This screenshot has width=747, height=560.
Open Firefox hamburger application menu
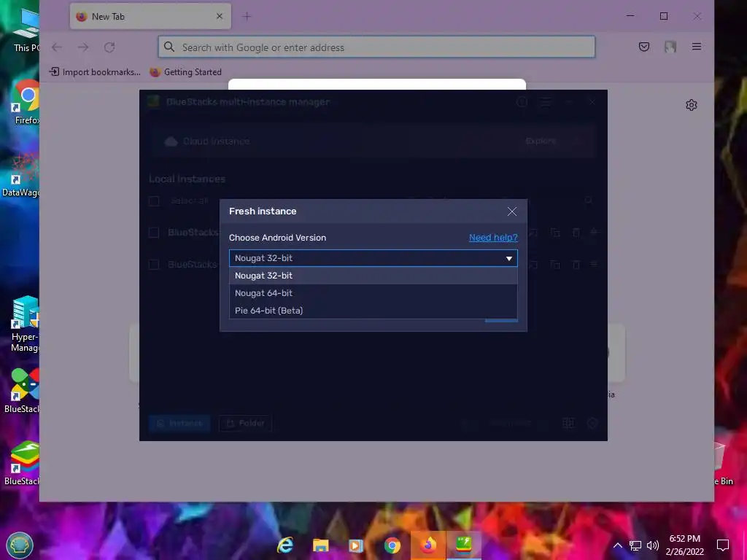pos(697,47)
